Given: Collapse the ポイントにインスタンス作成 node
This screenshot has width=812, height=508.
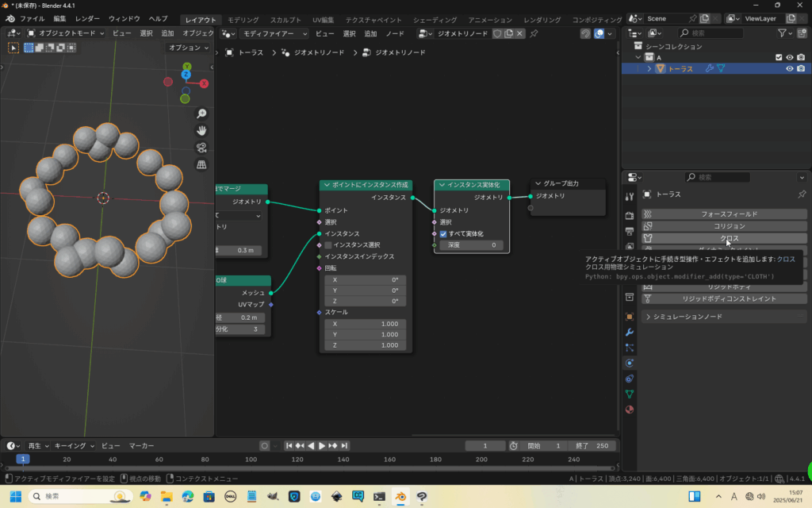Looking at the screenshot, I should tap(327, 185).
